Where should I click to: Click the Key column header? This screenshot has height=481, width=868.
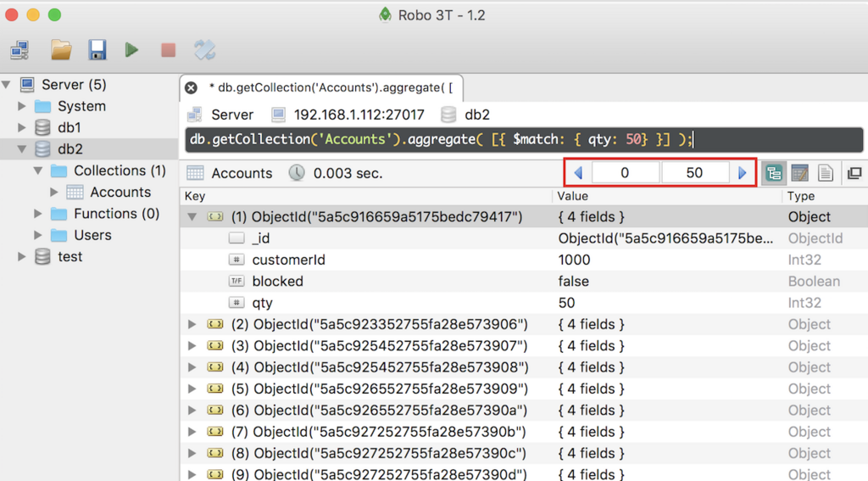[366, 196]
